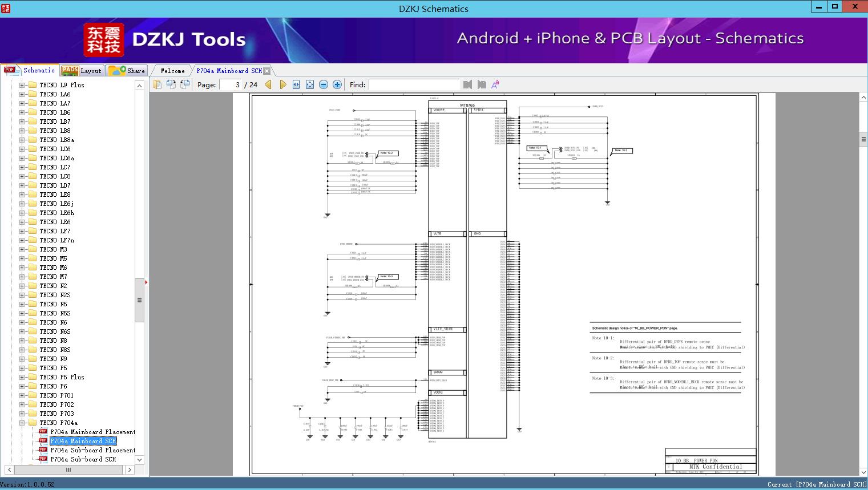Open the Welcome tab
Image resolution: width=868 pixels, height=490 pixels.
(172, 71)
